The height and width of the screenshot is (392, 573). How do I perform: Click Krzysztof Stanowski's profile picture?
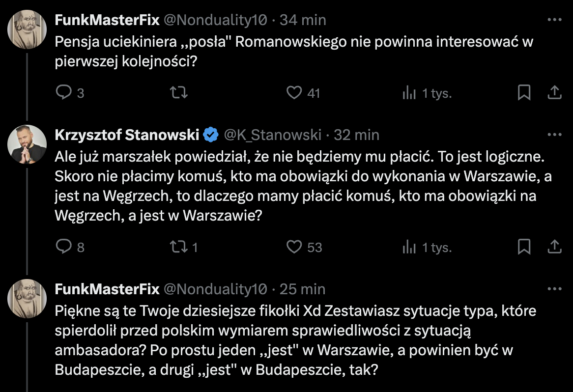click(27, 144)
